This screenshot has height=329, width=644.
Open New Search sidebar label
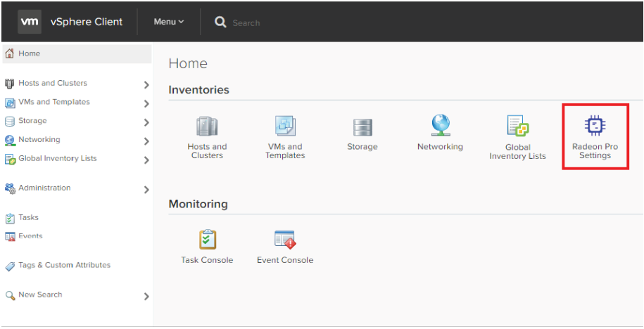coord(40,295)
